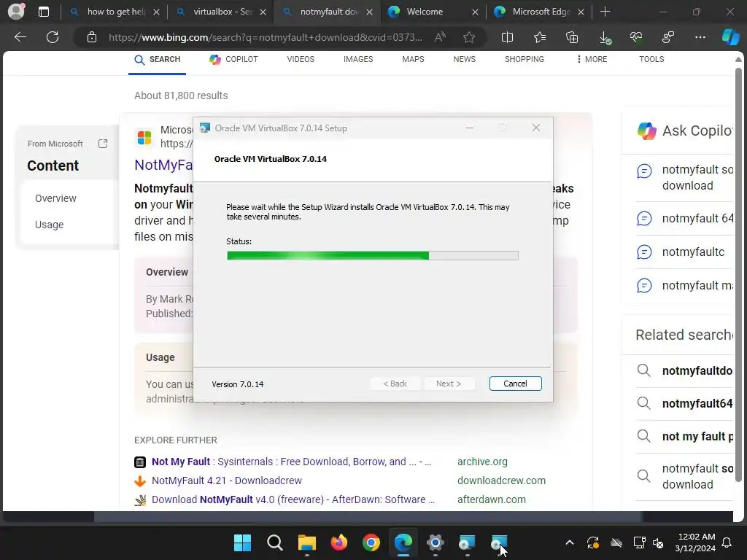Add this page to favorites star icon
This screenshot has height=560, width=747.
pyautogui.click(x=469, y=37)
